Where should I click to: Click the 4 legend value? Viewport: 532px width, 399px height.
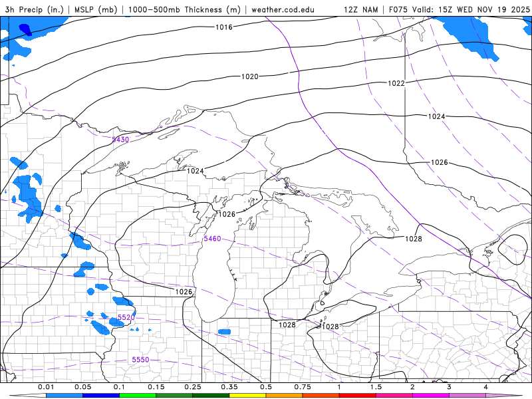coord(486,387)
